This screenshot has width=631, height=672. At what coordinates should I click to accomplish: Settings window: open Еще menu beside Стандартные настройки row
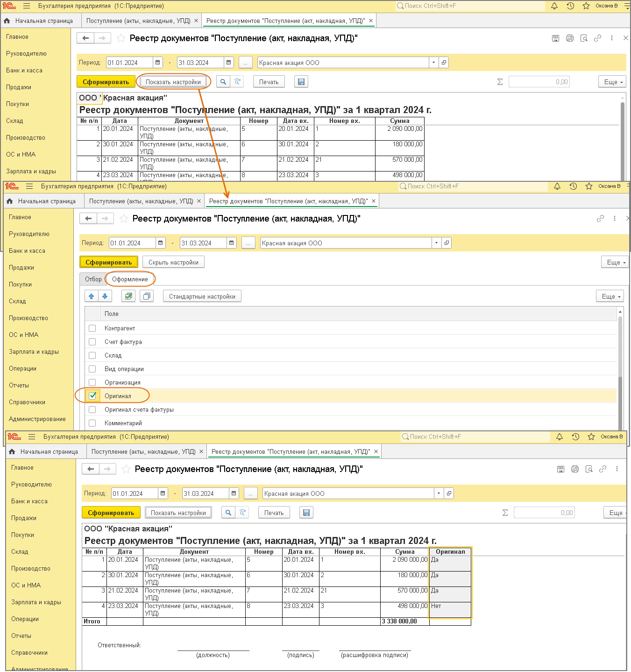coord(610,296)
